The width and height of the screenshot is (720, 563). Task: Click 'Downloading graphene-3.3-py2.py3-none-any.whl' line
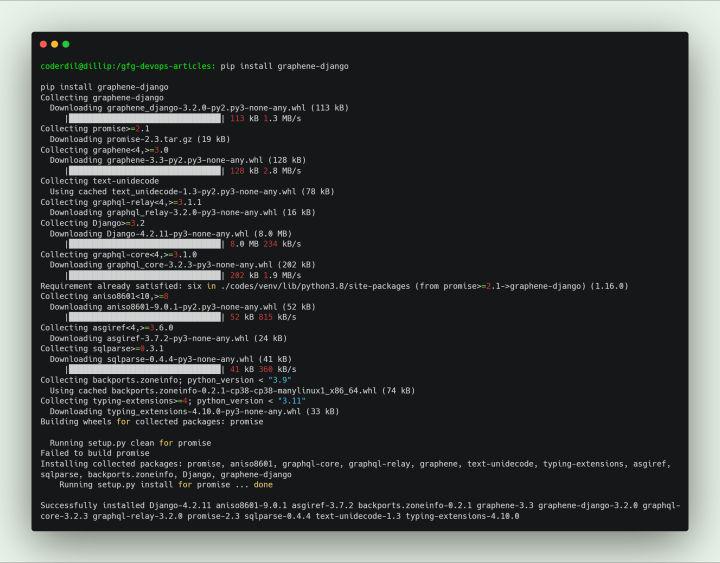178,160
